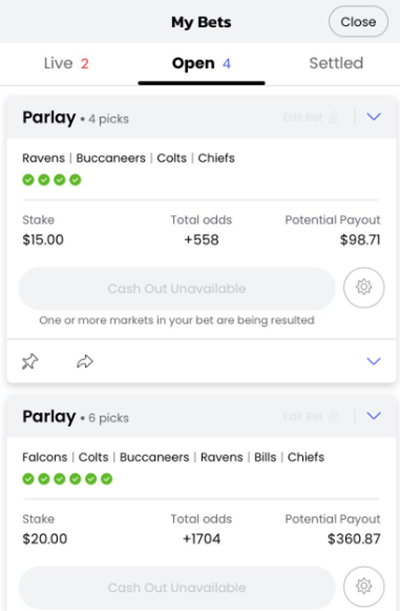
Task: Switch to the Settled bets tab
Action: pos(336,63)
